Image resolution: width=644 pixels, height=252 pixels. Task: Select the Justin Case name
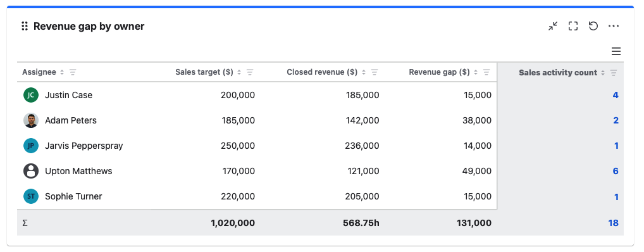(68, 95)
